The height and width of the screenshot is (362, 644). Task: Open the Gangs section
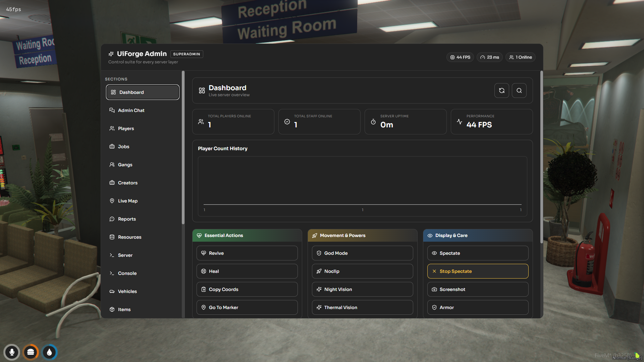coord(143,165)
